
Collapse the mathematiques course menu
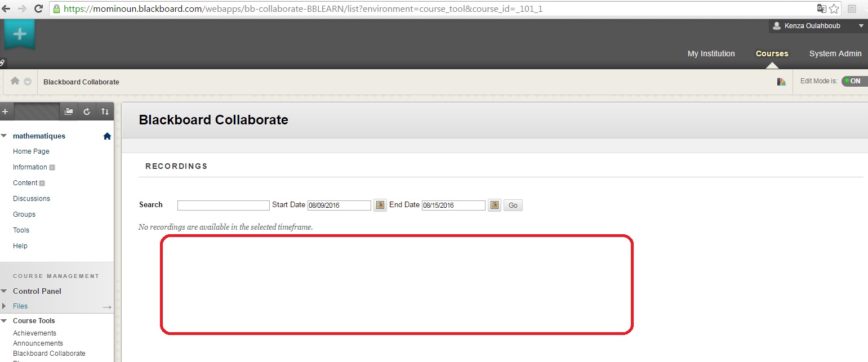5,136
